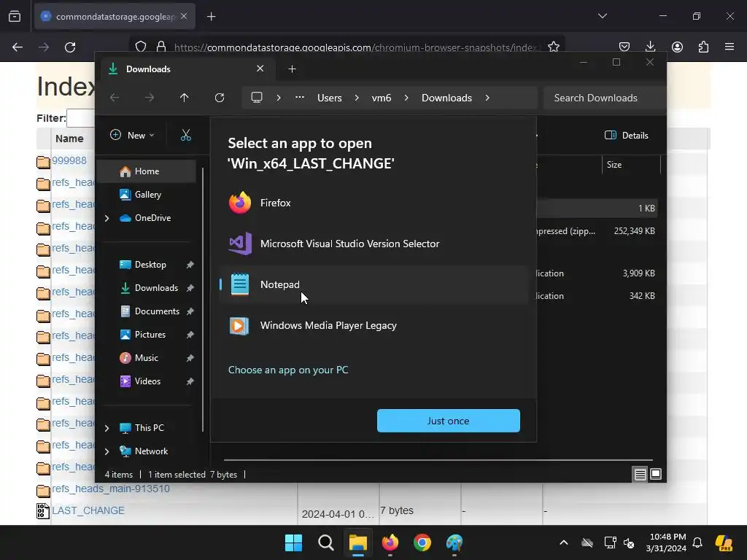This screenshot has width=747, height=560.
Task: Select Firefox in the app list
Action: pyautogui.click(x=373, y=203)
